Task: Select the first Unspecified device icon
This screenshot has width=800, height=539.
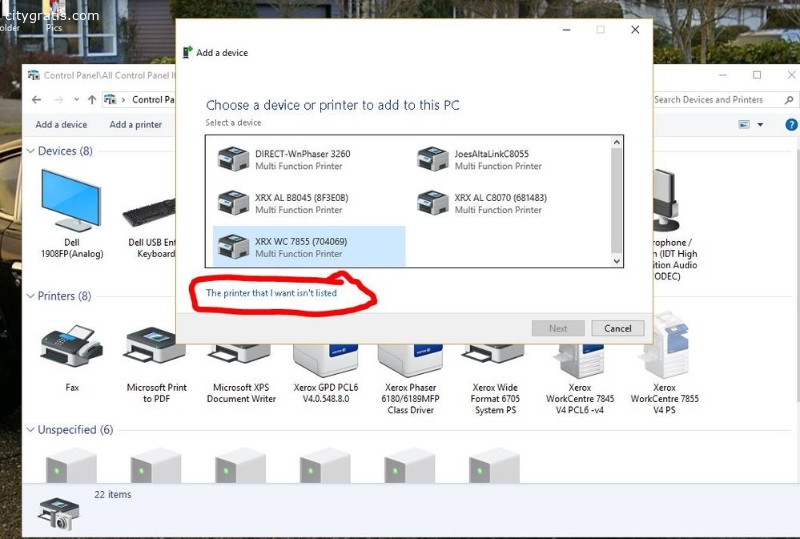Action: (71, 465)
